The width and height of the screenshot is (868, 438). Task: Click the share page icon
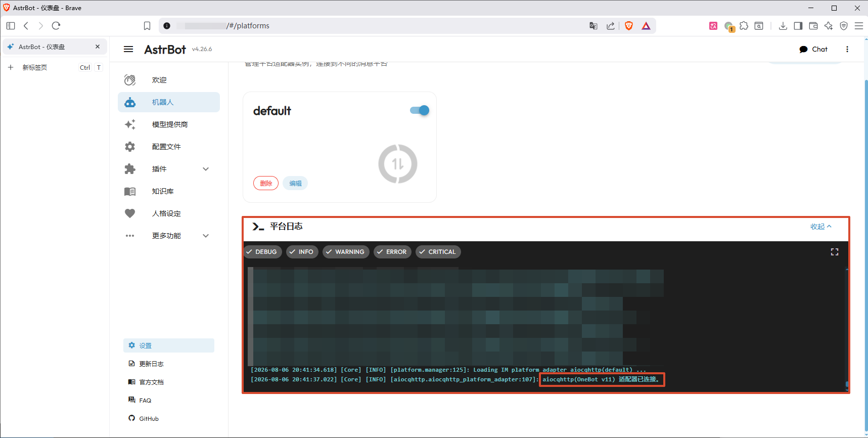pyautogui.click(x=611, y=26)
